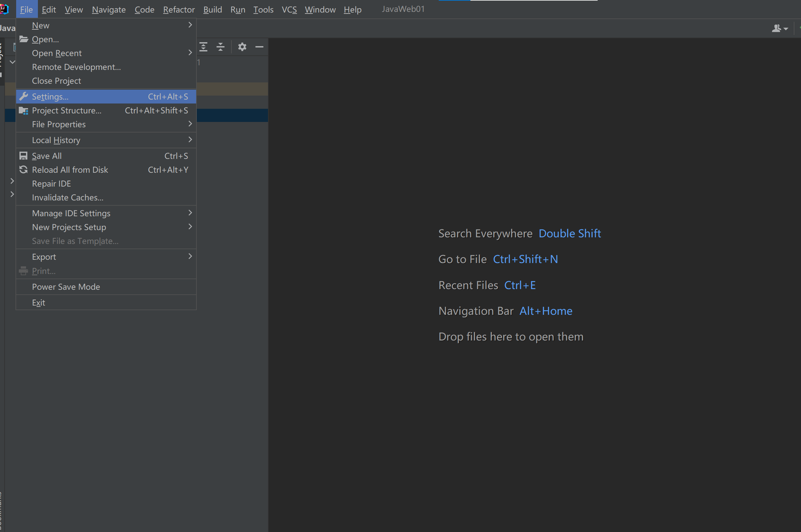The image size is (801, 532).
Task: Click Exit in File menu
Action: 38,303
